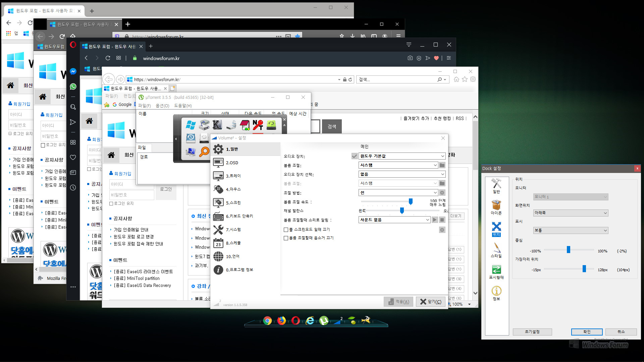
Task: Click the hammer dock settings icon
Action: [366, 320]
